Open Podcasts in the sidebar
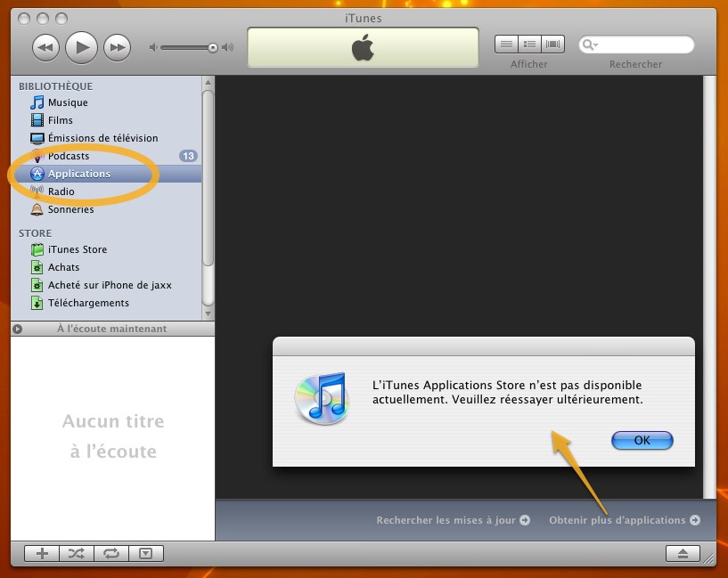Image resolution: width=728 pixels, height=578 pixels. 69,156
